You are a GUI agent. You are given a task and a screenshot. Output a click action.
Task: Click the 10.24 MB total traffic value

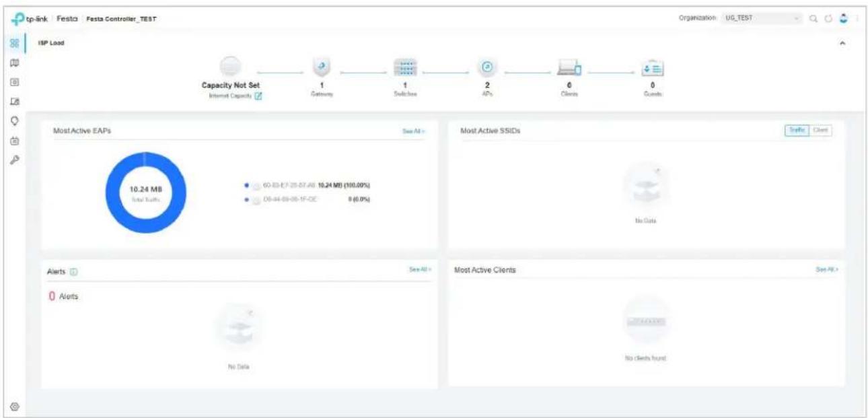[146, 189]
